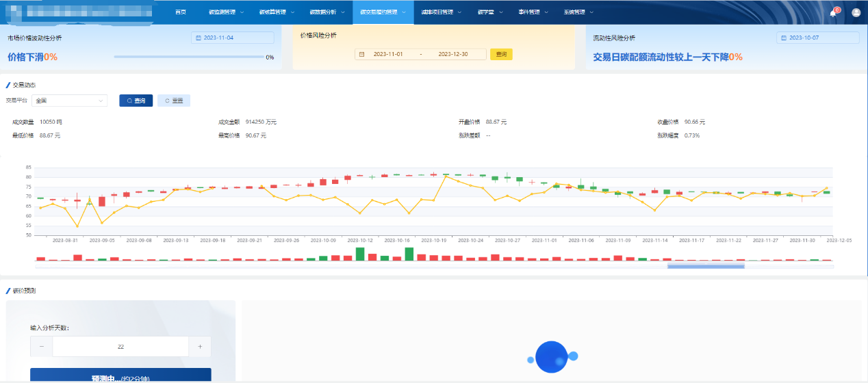Click the blue 查询 button under 交易动态
Screen dimensions: 868x383
(136, 101)
